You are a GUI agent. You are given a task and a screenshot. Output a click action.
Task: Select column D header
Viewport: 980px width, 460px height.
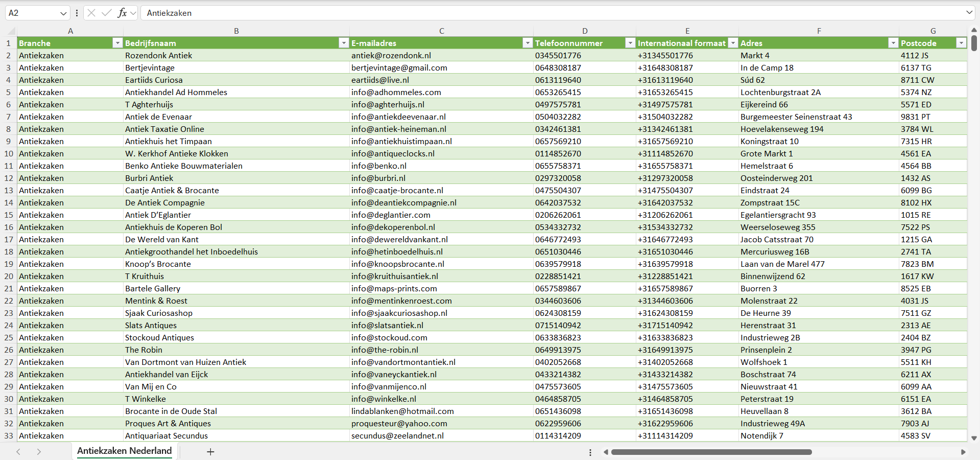[x=585, y=31]
